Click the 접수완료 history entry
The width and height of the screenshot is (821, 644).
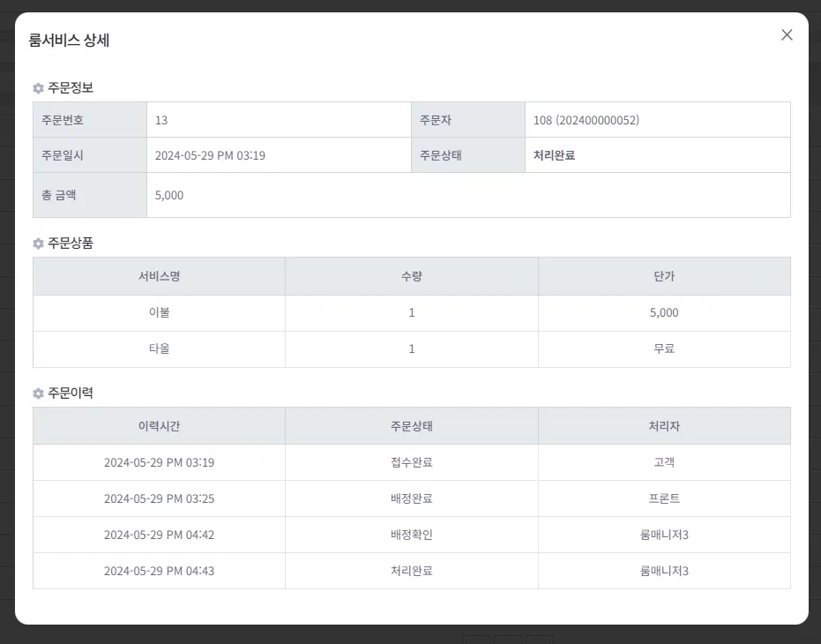tap(411, 462)
